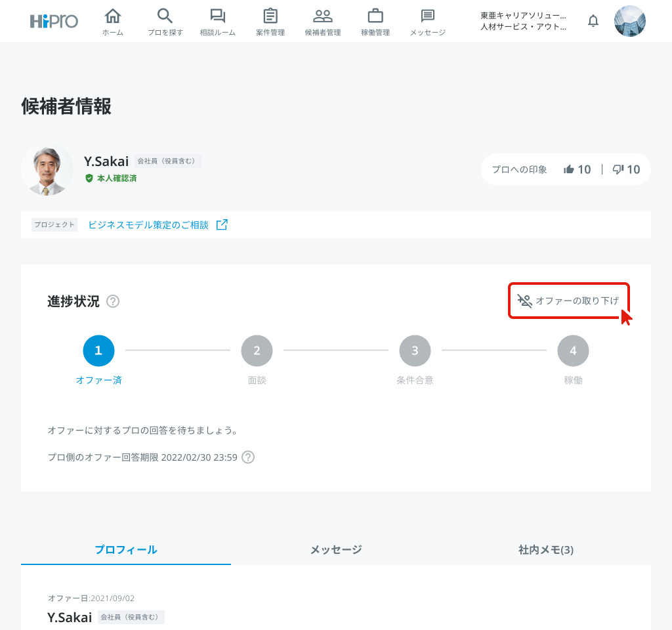Open メッセージ in top navigation
Screen dimensions: 672x630
click(x=428, y=21)
